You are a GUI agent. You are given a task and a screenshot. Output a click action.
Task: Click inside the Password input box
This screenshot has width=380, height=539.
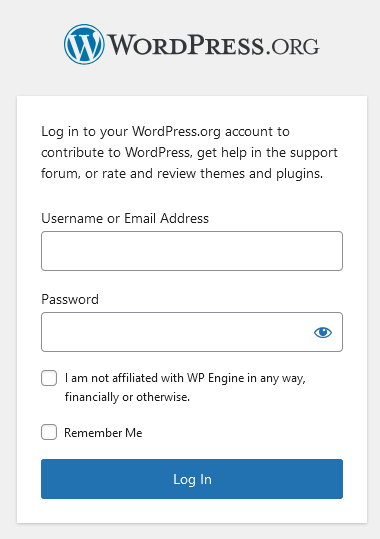[x=175, y=332]
